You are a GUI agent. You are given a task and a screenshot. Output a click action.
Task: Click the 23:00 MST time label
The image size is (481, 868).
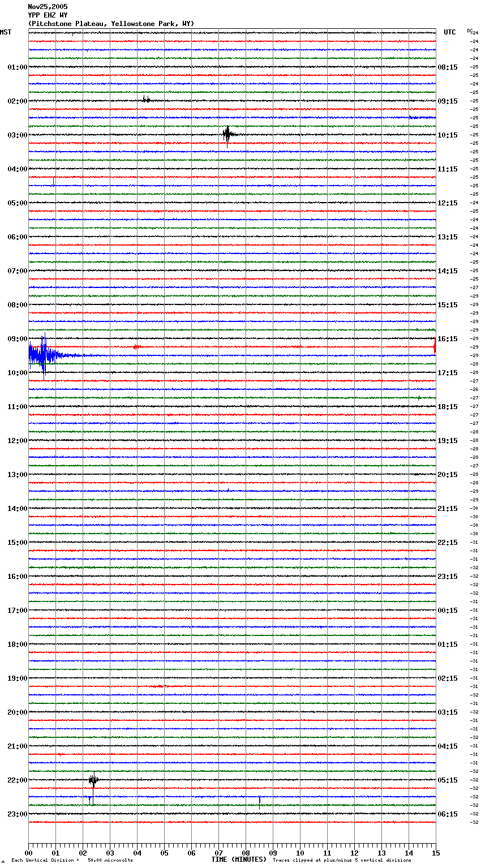(x=18, y=814)
